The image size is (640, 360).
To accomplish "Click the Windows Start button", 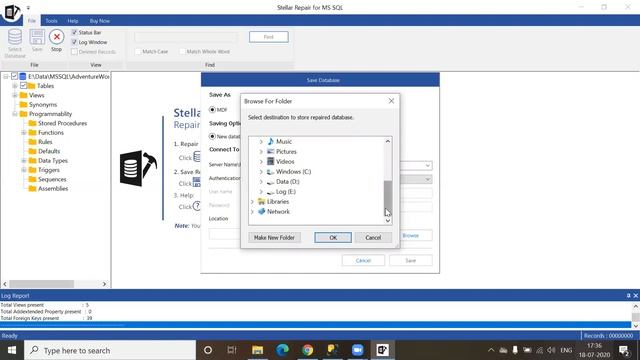I will tap(12, 350).
